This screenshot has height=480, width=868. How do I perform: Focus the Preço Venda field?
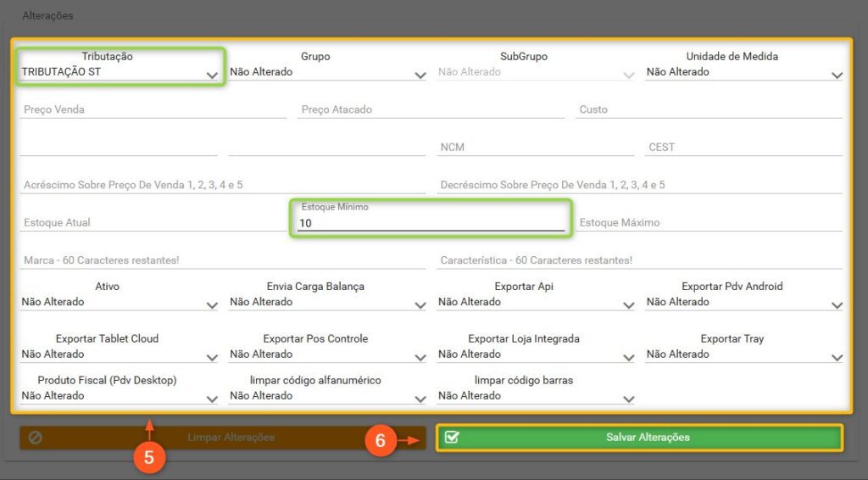[153, 109]
